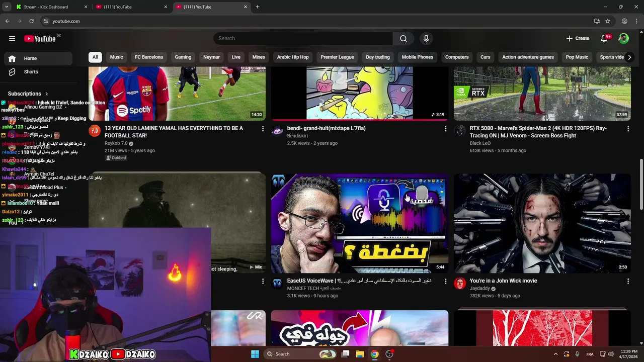Open Chrome profile icon

pos(624,21)
